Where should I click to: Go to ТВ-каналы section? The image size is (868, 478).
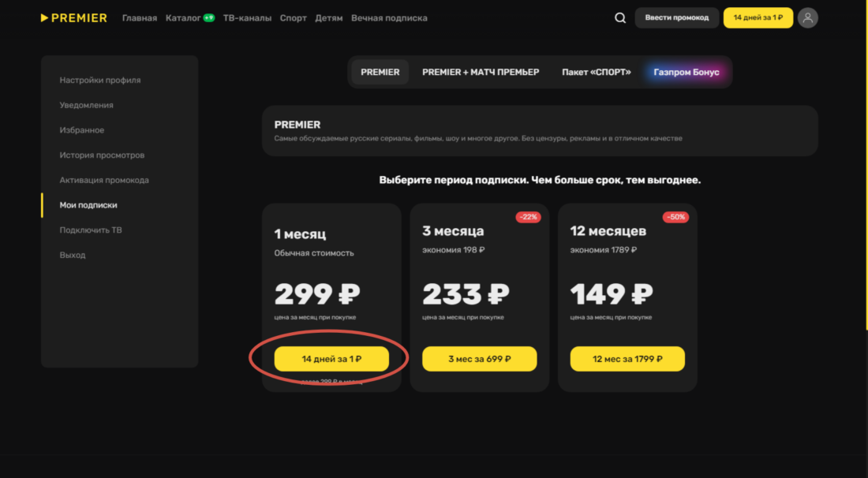[247, 18]
